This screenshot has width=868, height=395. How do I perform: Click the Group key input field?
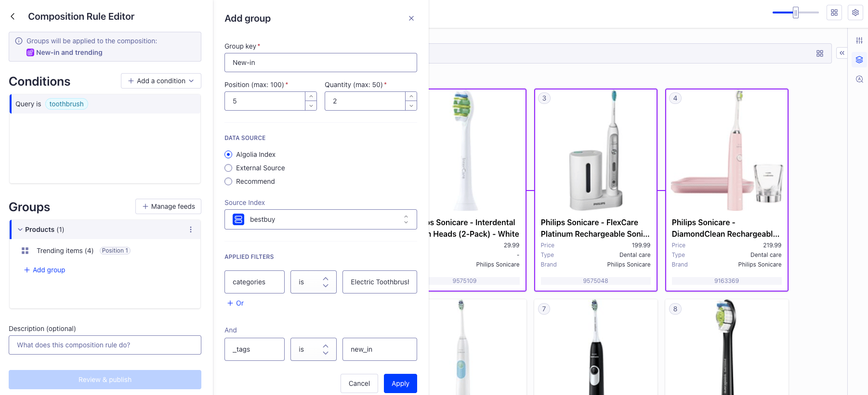(321, 63)
